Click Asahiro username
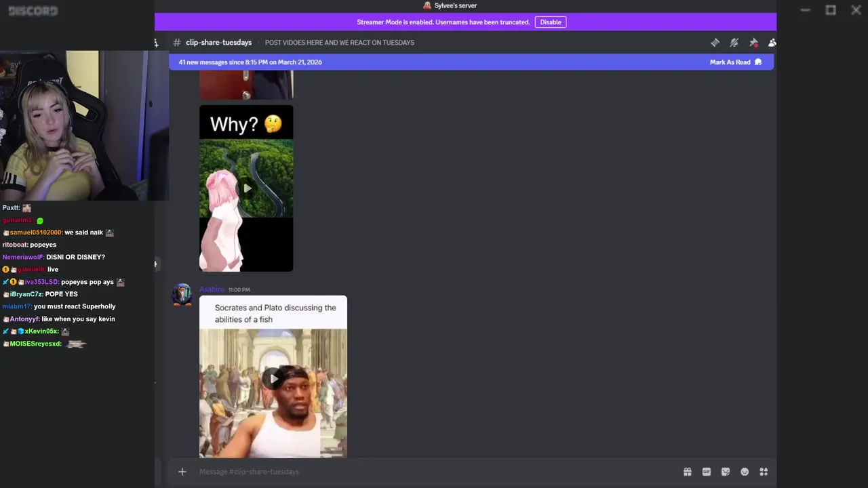The image size is (868, 488). pyautogui.click(x=212, y=289)
